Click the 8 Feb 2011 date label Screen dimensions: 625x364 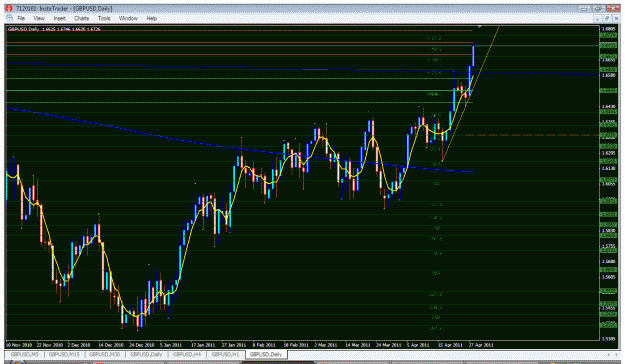[264, 345]
